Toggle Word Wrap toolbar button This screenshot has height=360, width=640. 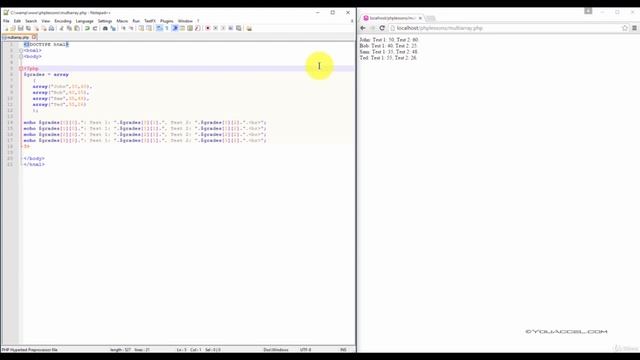(x=159, y=28)
